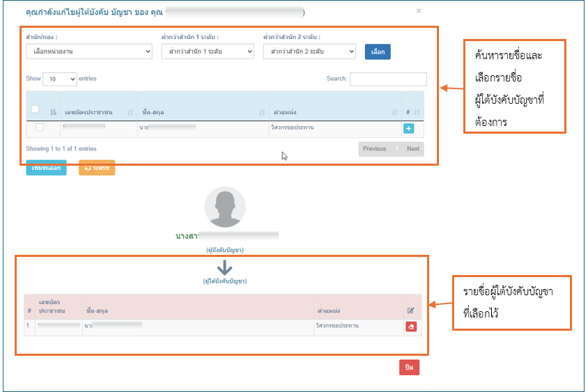
Task: Click the supervisor avatar image
Action: coord(225,207)
